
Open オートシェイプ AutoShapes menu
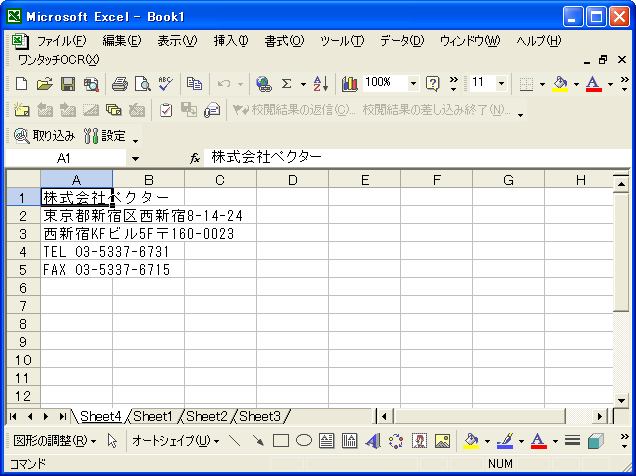click(x=175, y=441)
